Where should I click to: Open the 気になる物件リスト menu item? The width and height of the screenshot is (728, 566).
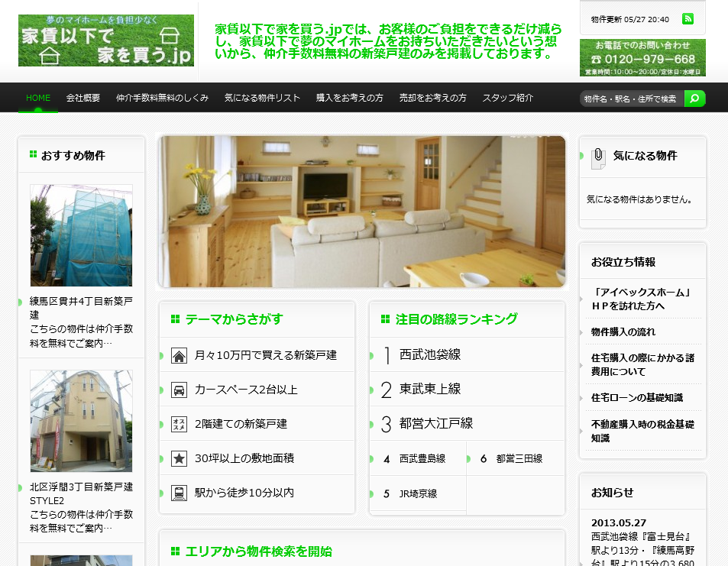(262, 98)
